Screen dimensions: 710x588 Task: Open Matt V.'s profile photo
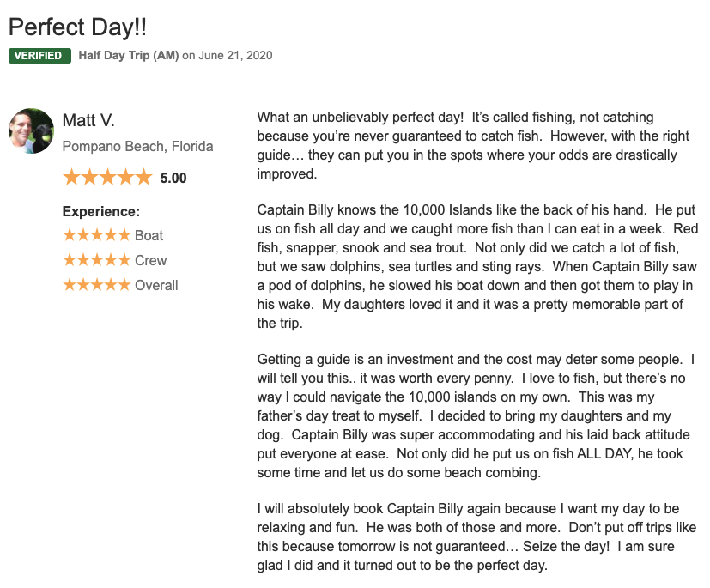coord(31,130)
